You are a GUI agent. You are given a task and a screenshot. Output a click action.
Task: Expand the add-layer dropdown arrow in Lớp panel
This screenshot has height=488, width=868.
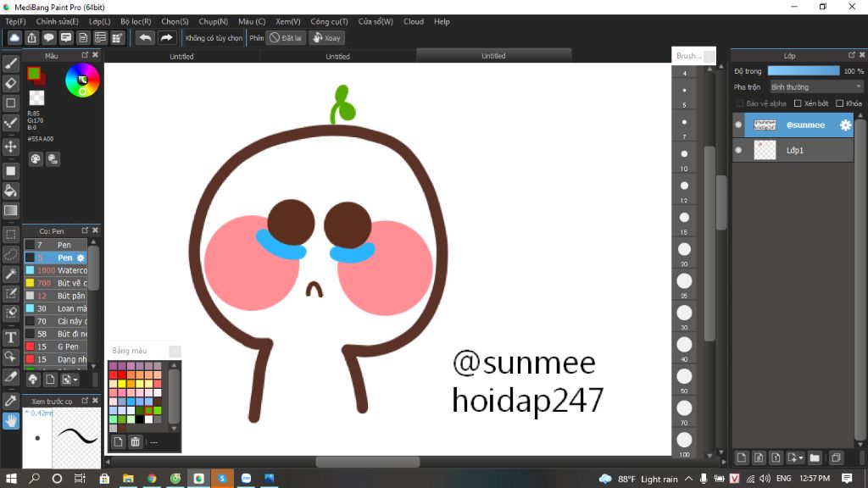801,458
